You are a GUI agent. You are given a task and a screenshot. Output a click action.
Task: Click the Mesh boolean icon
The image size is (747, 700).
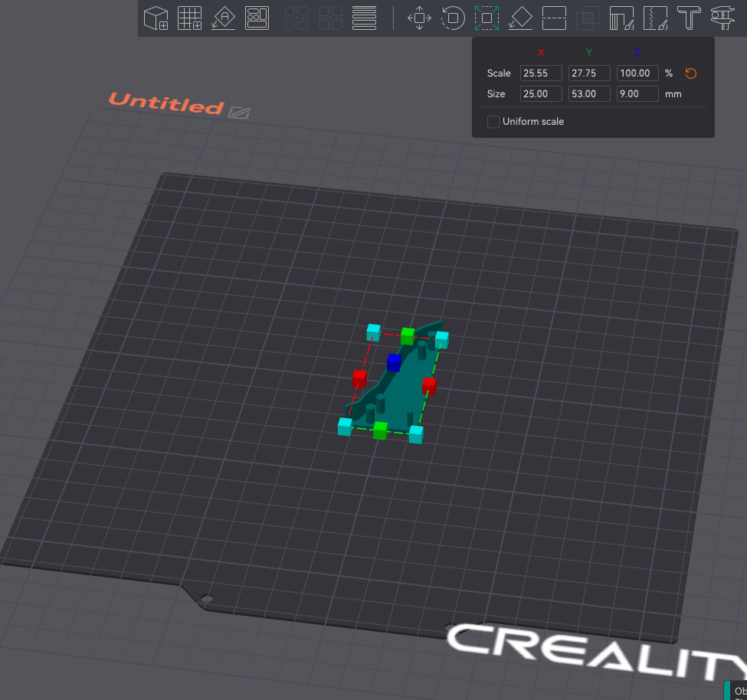click(588, 18)
